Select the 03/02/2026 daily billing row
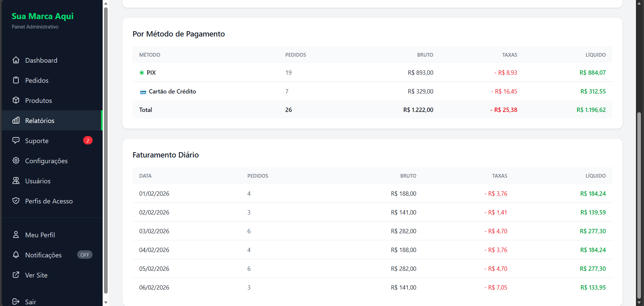This screenshot has width=644, height=306. [x=372, y=231]
